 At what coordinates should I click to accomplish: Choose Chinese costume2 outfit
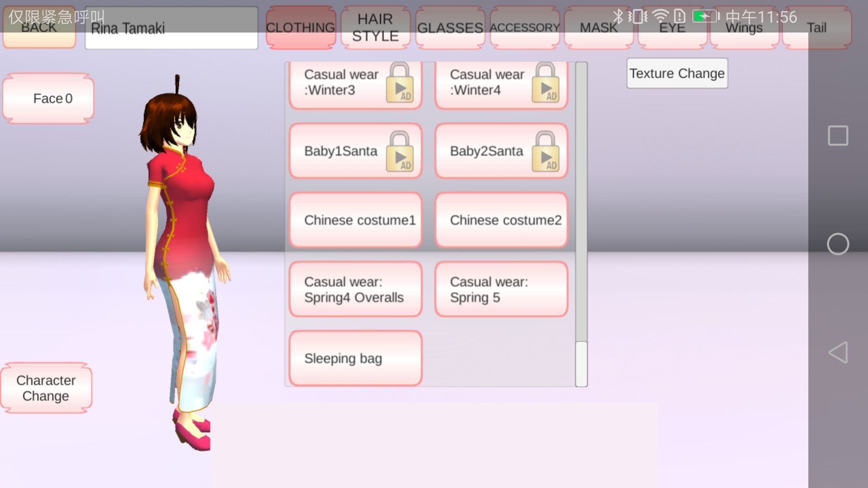[x=501, y=220]
